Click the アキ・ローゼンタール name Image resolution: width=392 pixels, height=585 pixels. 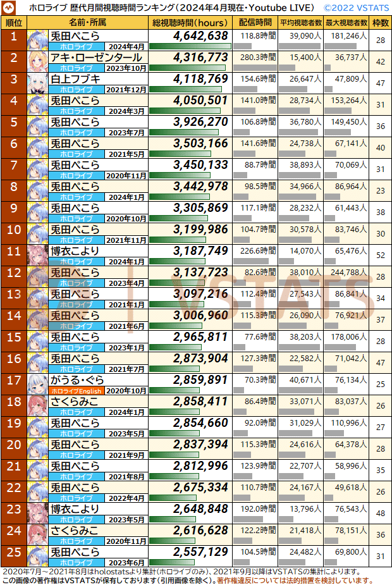tap(96, 58)
